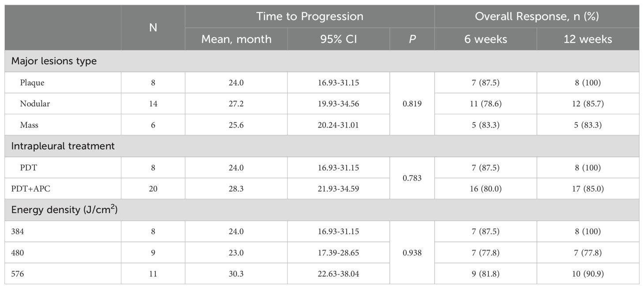Select the Mean, month subheader
Viewport: 644px width, 289px height.
tap(236, 39)
